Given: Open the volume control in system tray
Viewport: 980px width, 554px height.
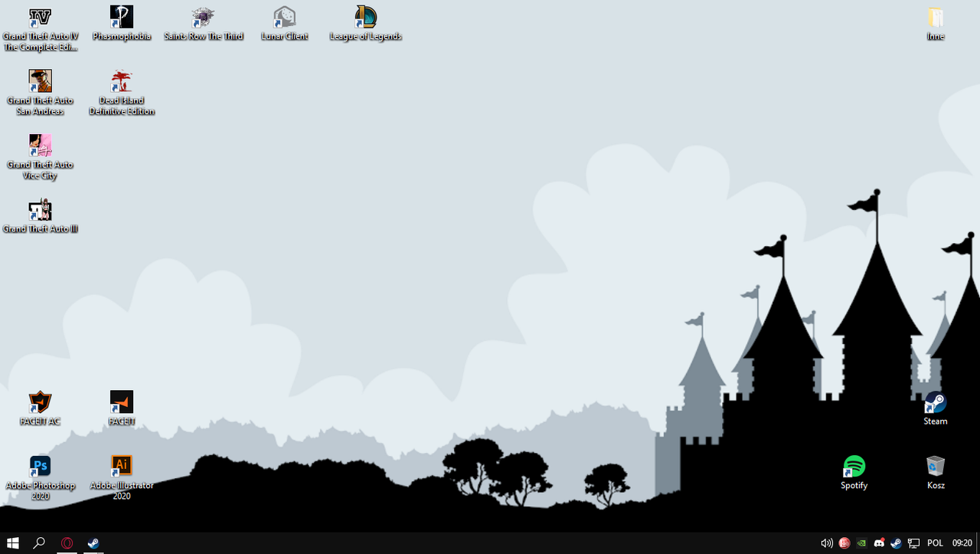Looking at the screenshot, I should pyautogui.click(x=827, y=543).
